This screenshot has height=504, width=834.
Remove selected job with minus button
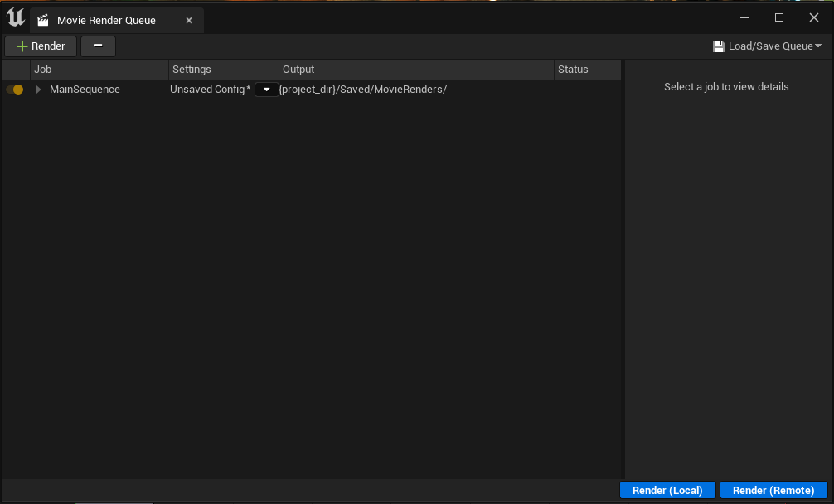click(98, 46)
